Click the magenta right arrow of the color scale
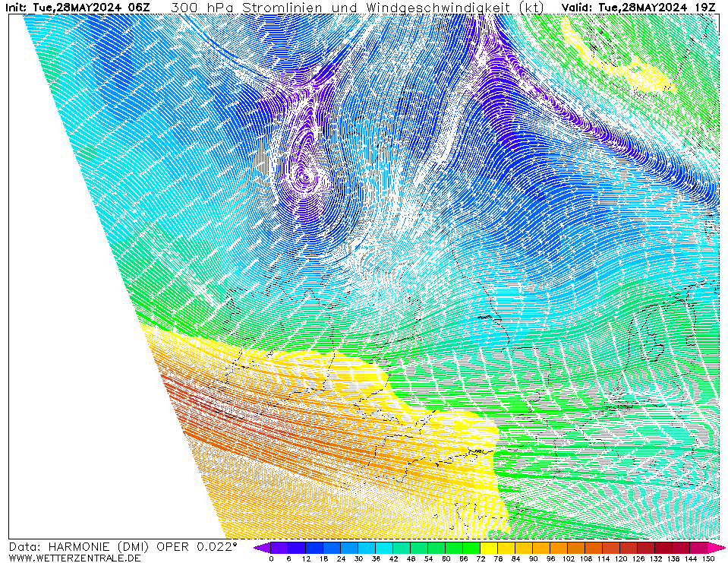 [717, 547]
